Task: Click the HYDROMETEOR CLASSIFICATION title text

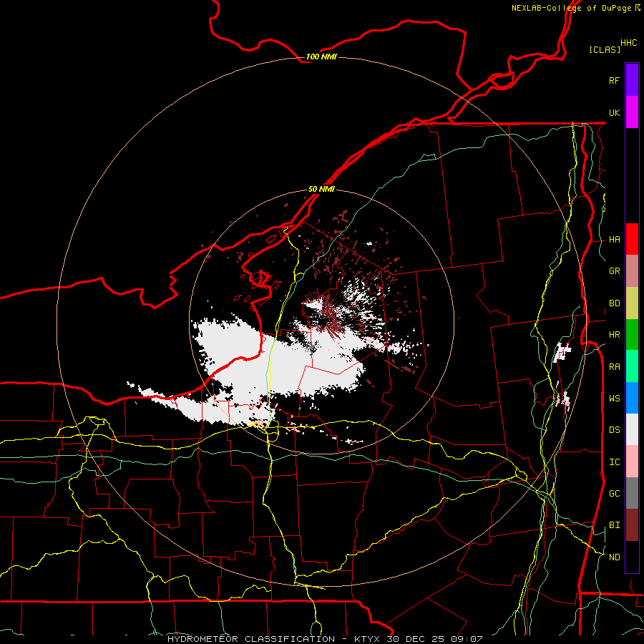Action: click(x=251, y=639)
